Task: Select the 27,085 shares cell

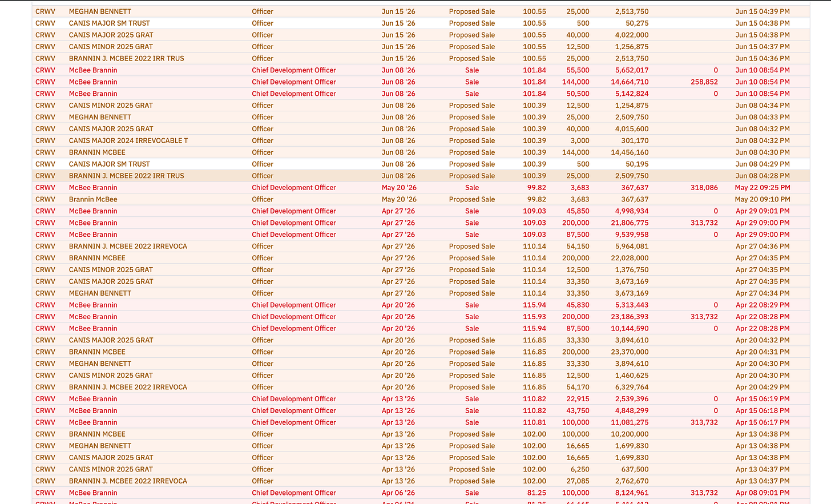Action: click(578, 481)
